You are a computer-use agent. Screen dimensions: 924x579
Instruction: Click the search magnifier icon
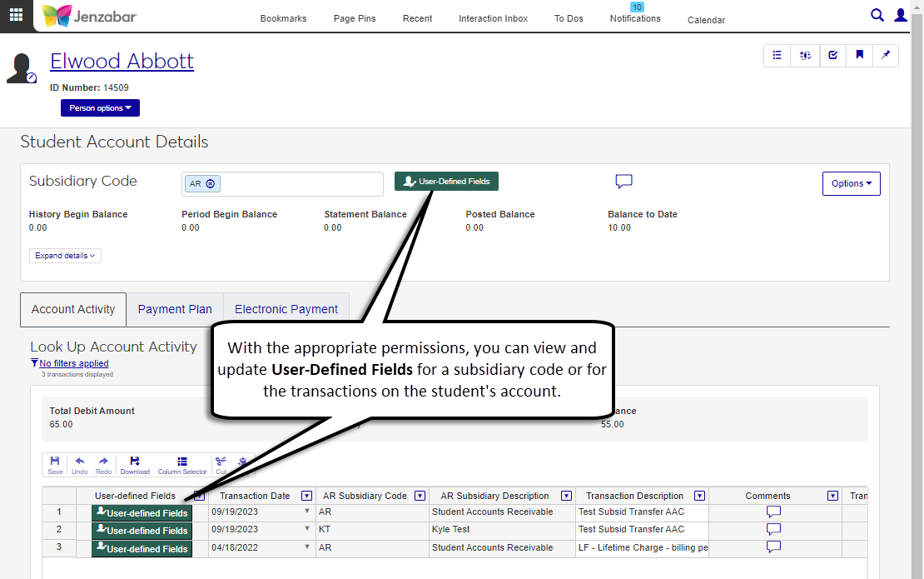877,15
